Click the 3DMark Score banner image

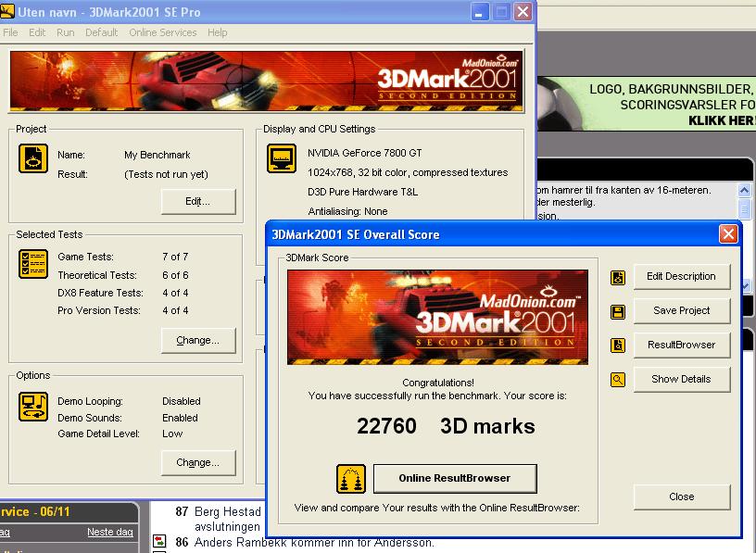pos(438,317)
